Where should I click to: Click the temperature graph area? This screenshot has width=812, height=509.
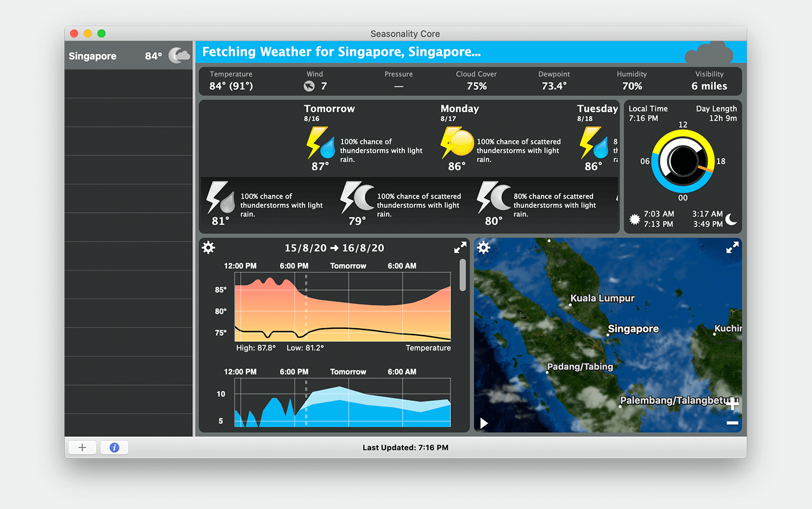343,307
